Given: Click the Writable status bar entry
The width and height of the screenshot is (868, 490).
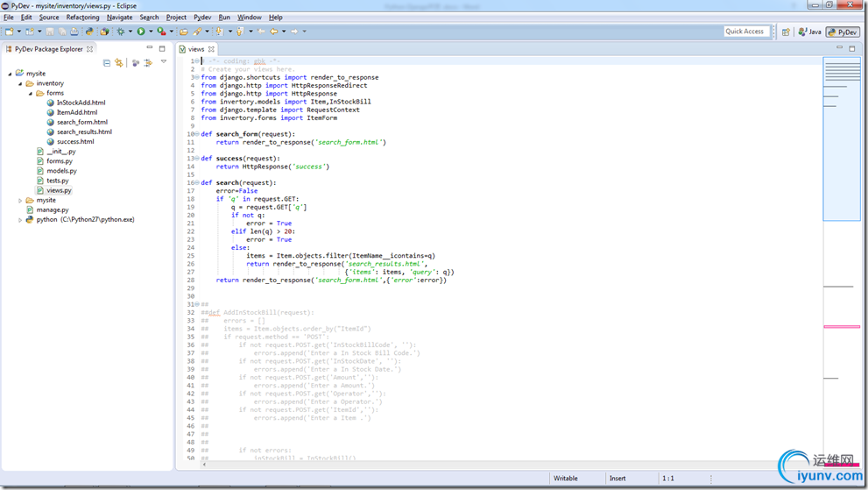Looking at the screenshot, I should (566, 479).
